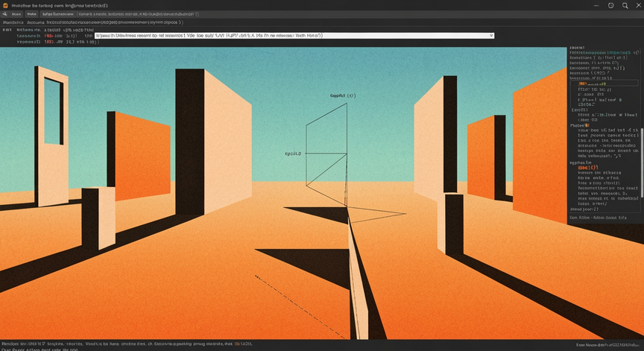
Task: Click the status message at bottom left
Action: [127, 344]
